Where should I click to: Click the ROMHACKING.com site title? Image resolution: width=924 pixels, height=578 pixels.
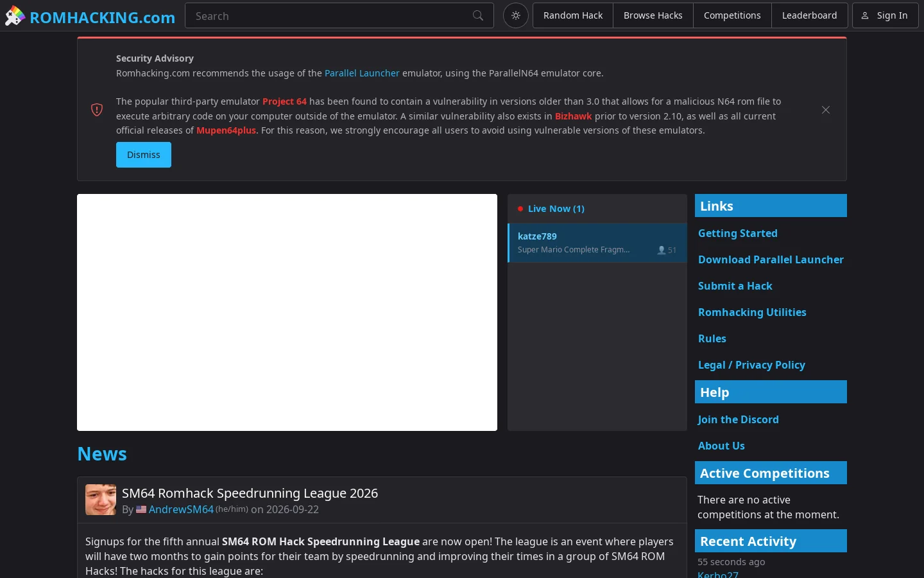coord(103,17)
